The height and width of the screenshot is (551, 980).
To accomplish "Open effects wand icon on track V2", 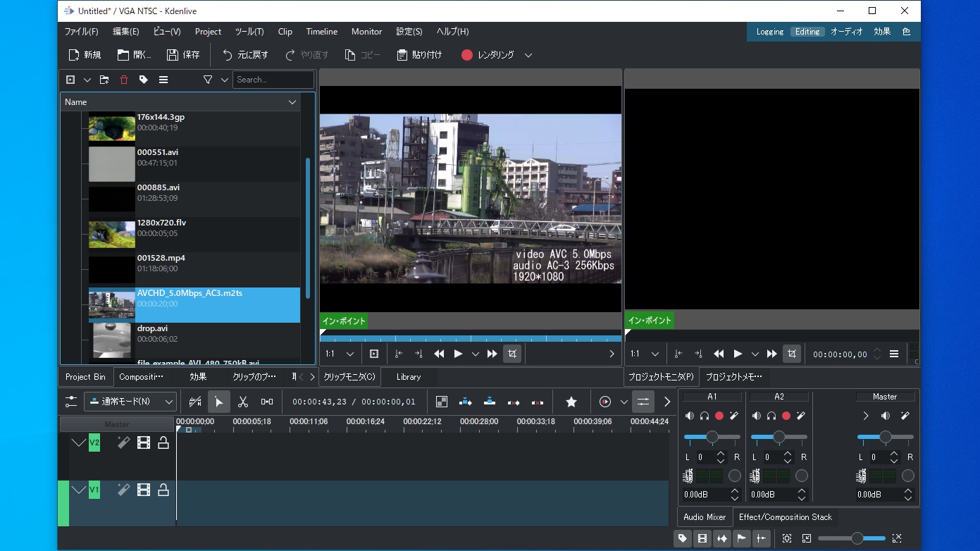I will pos(123,442).
